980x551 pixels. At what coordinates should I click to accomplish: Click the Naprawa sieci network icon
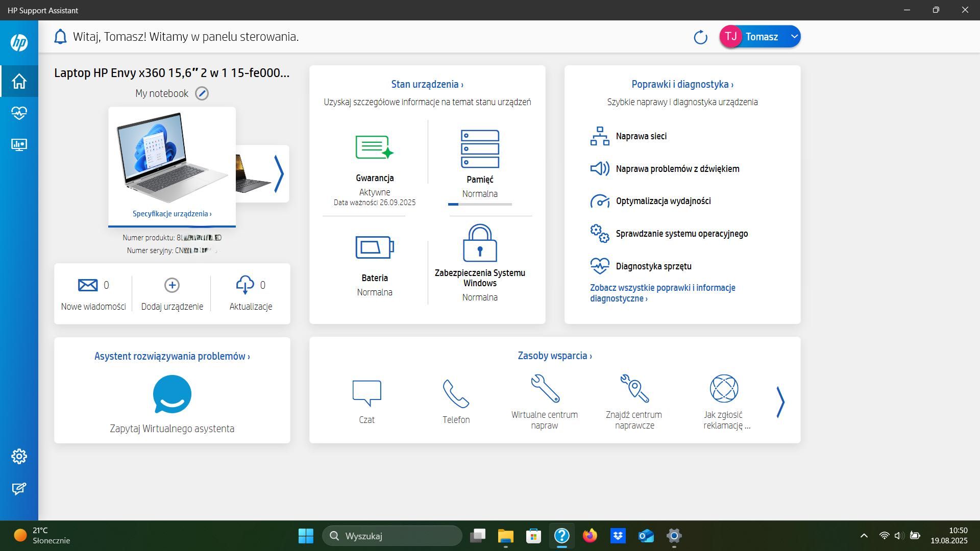pyautogui.click(x=600, y=136)
